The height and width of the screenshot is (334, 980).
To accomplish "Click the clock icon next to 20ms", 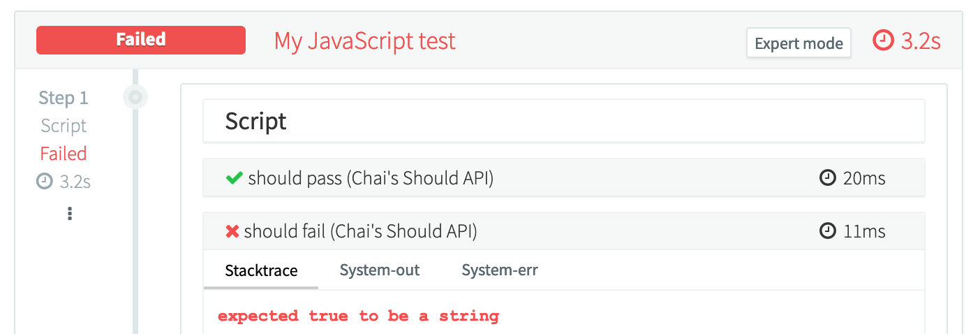I will (828, 179).
